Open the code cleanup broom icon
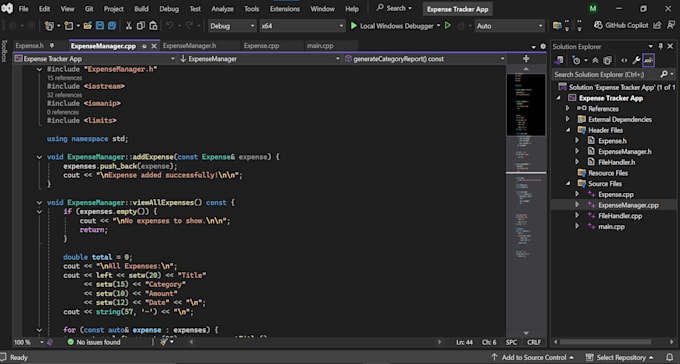The width and height of the screenshot is (680, 364). [x=164, y=342]
